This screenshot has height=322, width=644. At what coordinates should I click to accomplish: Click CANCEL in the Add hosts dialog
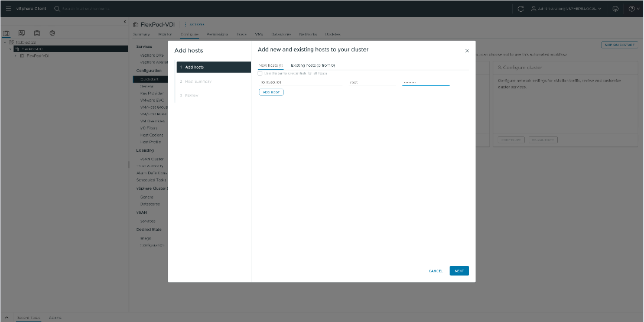[435, 271]
